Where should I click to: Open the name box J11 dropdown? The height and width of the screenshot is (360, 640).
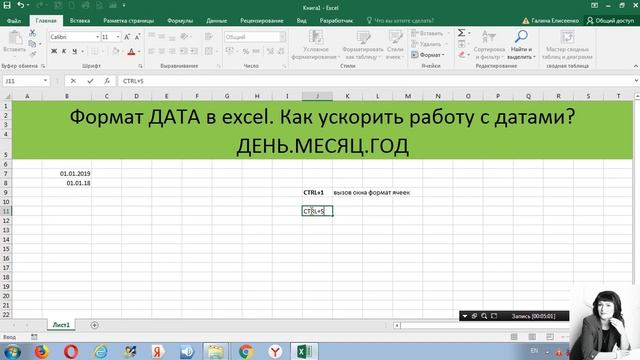45,81
